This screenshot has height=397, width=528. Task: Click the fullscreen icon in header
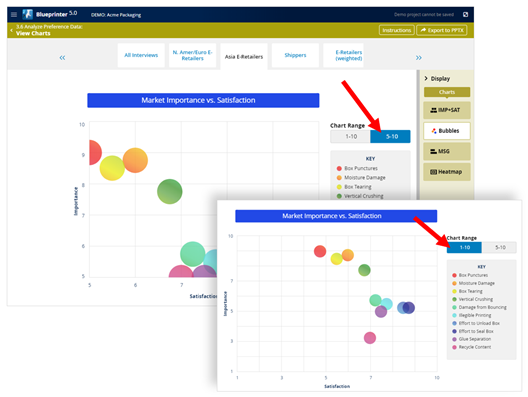(465, 14)
